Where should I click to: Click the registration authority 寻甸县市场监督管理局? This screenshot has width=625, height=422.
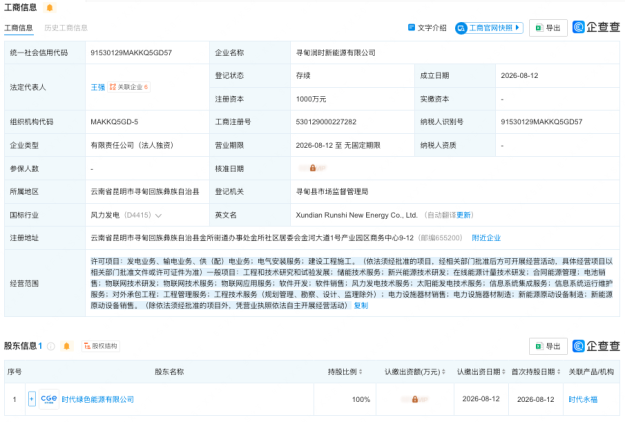coord(332,192)
